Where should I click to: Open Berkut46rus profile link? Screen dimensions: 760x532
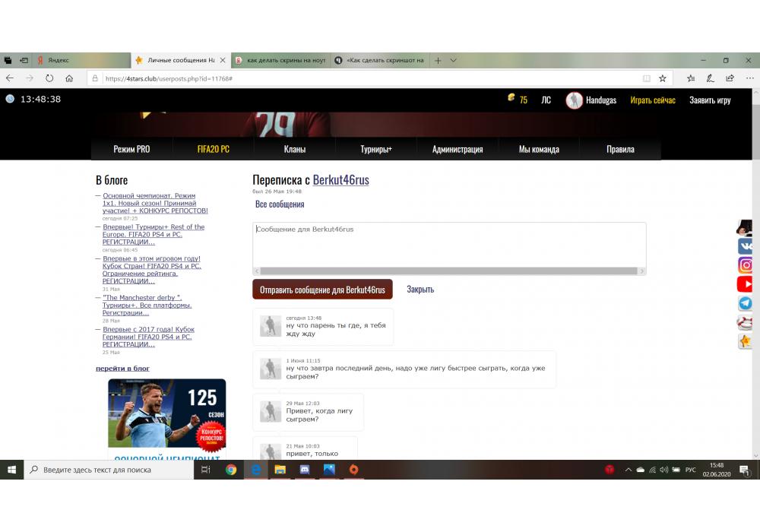point(340,180)
